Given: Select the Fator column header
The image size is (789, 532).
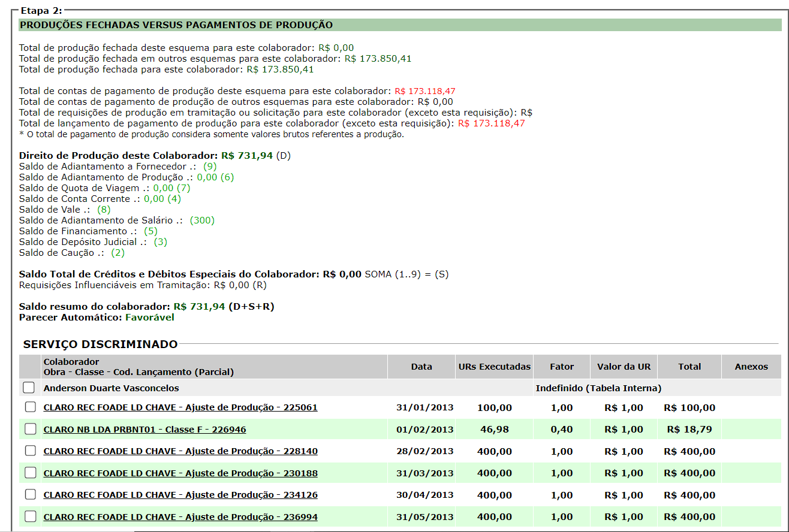Looking at the screenshot, I should pyautogui.click(x=562, y=367).
